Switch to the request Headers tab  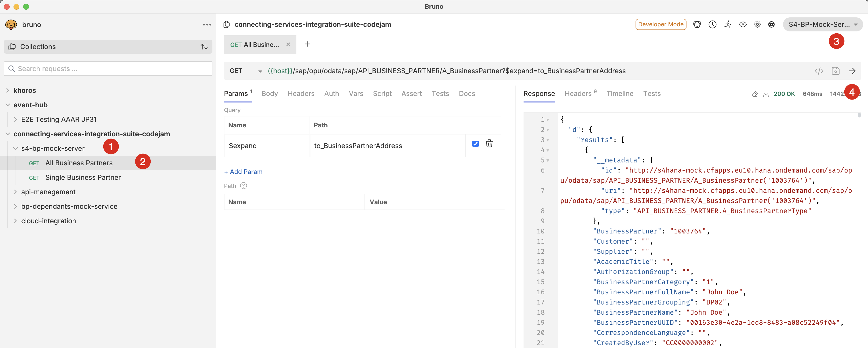click(301, 94)
